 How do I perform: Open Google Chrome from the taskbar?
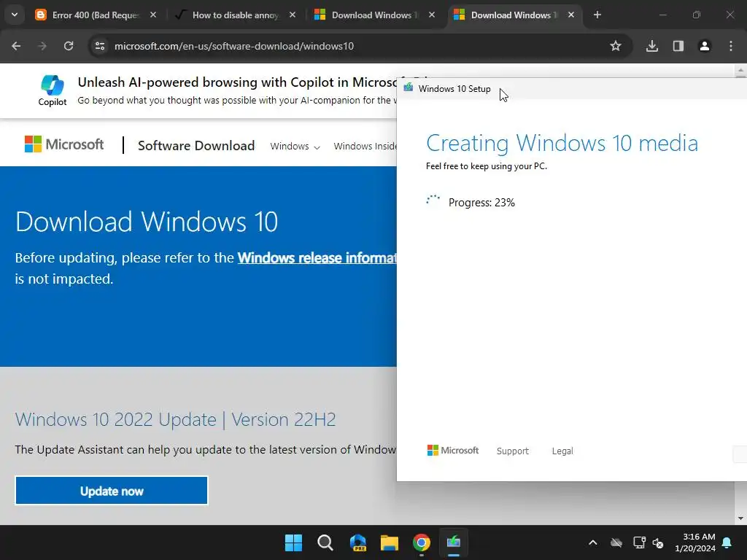[422, 542]
